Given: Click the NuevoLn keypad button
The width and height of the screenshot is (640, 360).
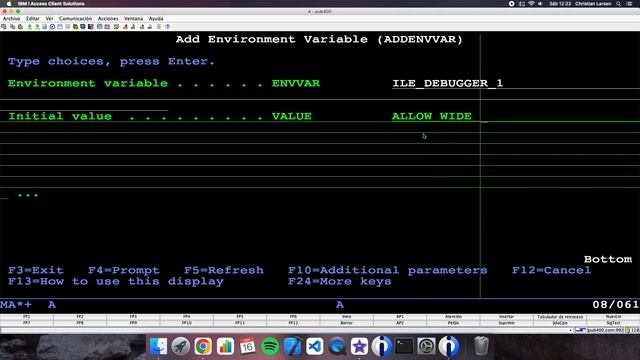Looking at the screenshot, I should [613, 317].
